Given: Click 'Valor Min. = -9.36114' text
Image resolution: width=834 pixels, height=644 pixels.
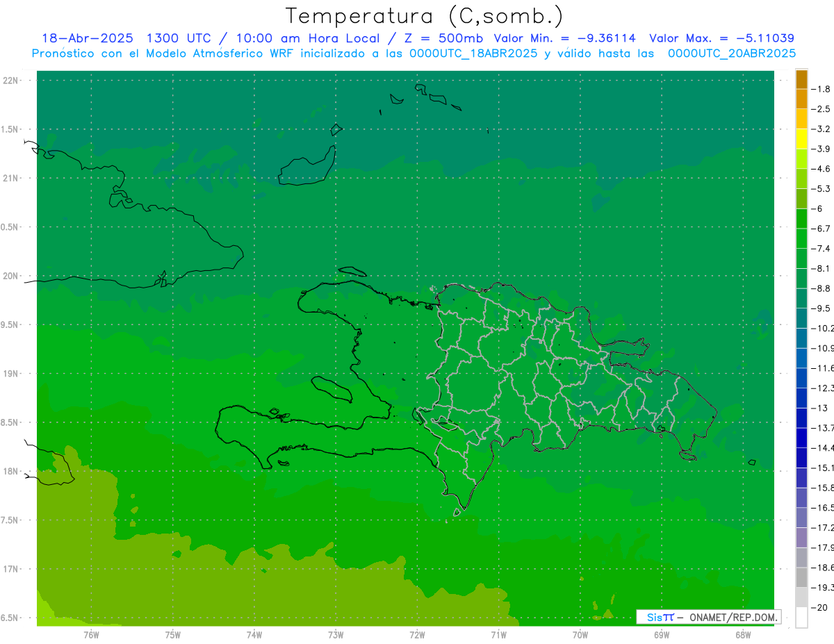Looking at the screenshot, I should click(565, 38).
